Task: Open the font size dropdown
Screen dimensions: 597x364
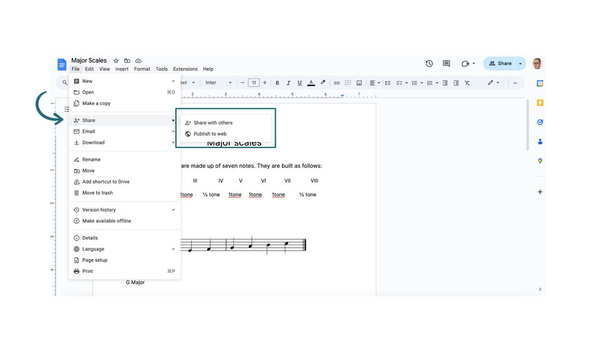Action: pos(253,82)
